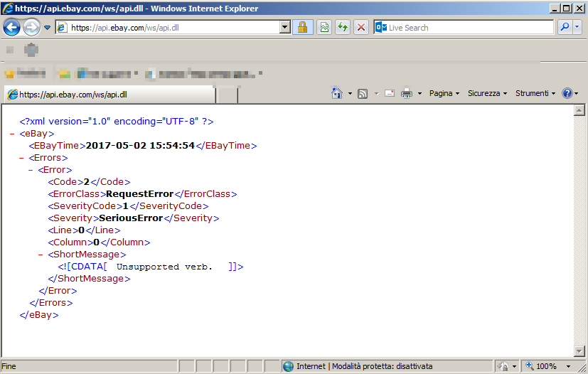588x374 pixels.
Task: Click the vertical scrollbar down arrow
Action: [579, 351]
